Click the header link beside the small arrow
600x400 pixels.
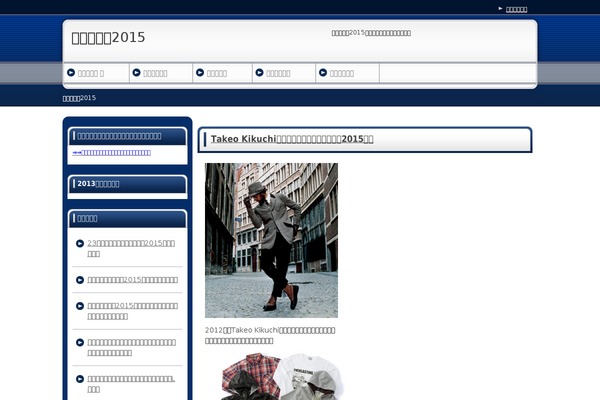516,10
